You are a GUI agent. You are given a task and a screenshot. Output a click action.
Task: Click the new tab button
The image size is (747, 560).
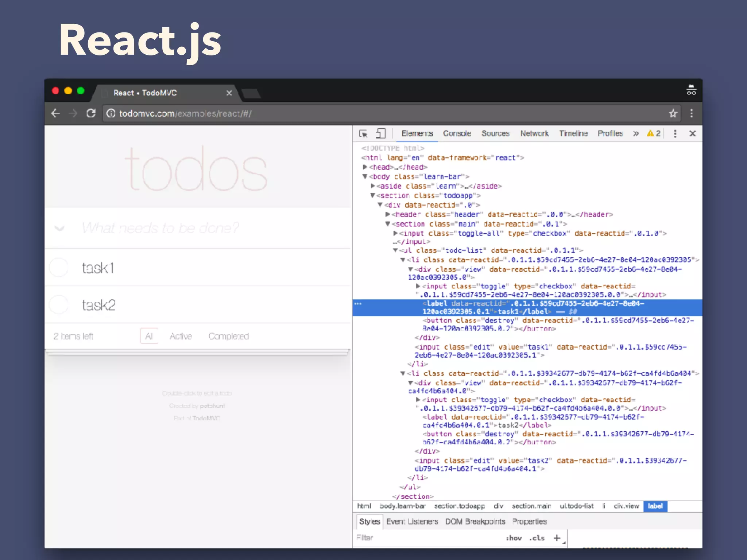[251, 94]
